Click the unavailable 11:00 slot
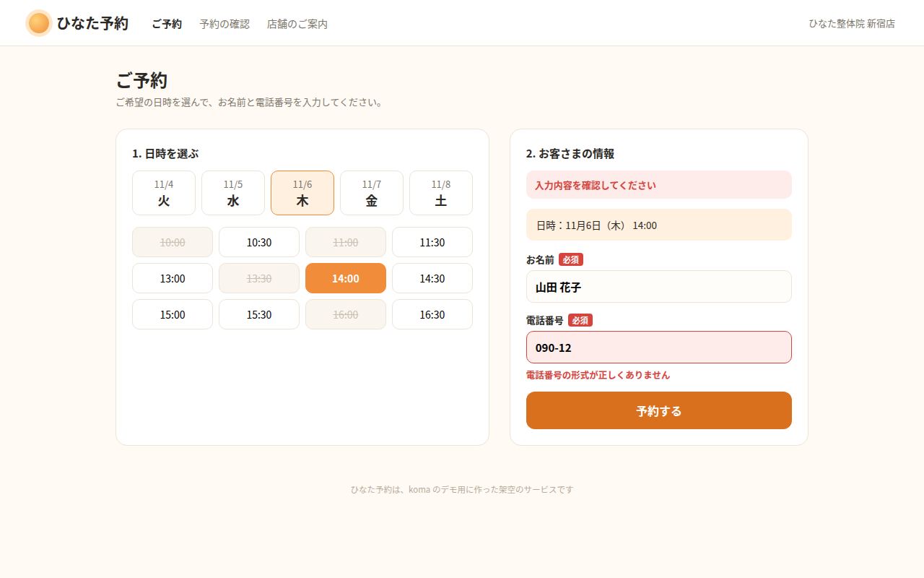Viewport: 924px width, 578px height. [346, 242]
